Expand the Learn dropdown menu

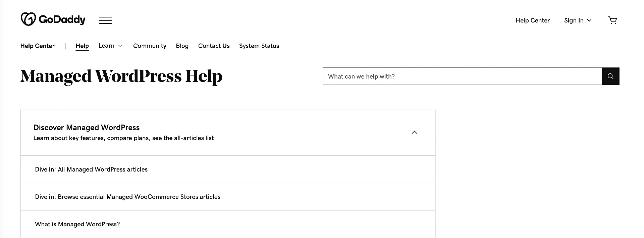[x=110, y=46]
